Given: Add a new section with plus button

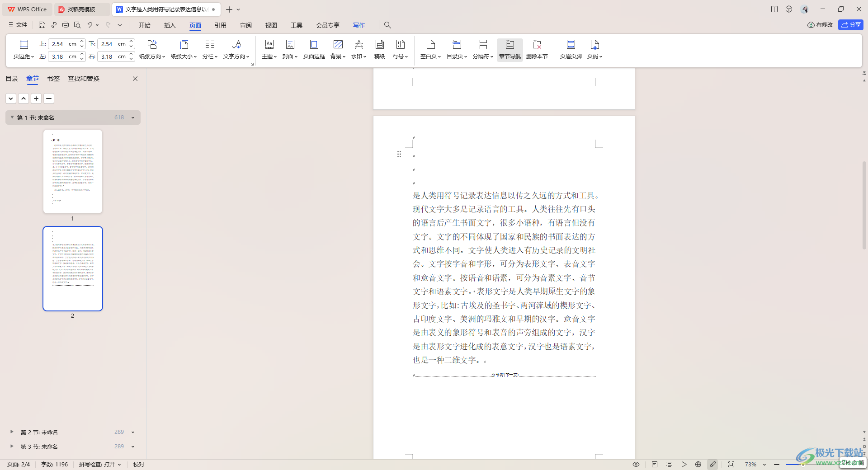Looking at the screenshot, I should point(36,99).
